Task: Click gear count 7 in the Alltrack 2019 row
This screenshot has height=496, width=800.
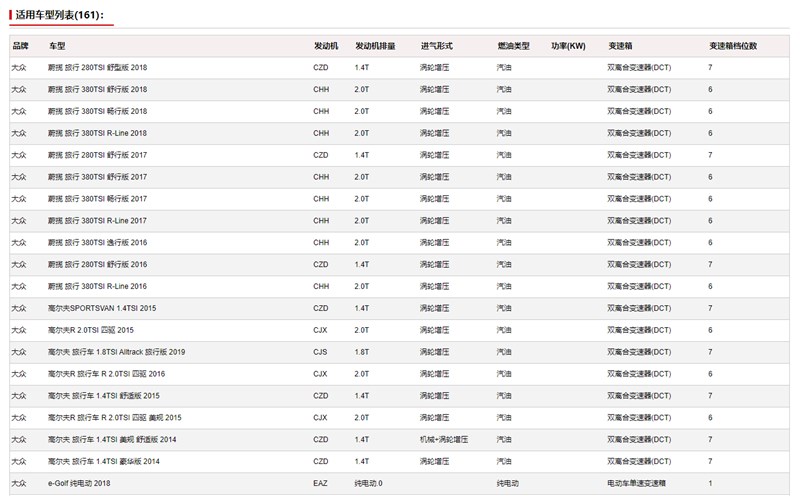Action: coord(710,352)
